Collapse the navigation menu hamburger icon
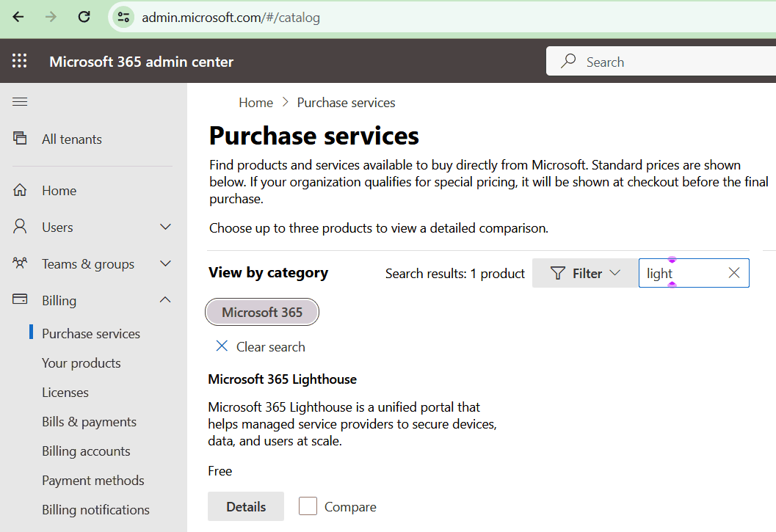 (20, 102)
